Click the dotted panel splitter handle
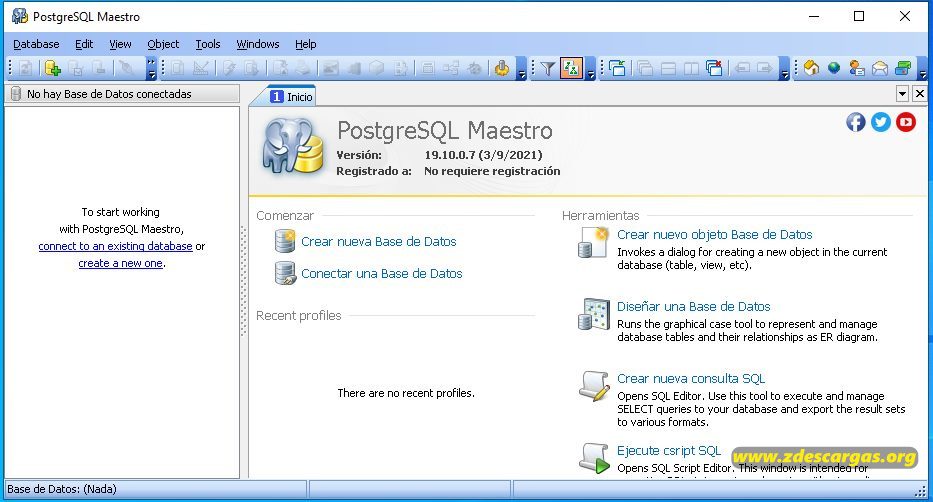 coord(243,282)
